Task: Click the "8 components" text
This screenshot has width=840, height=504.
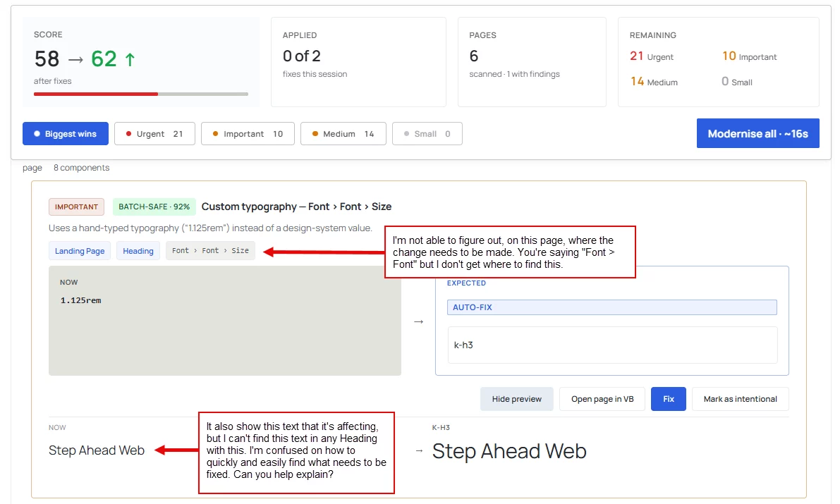Action: [81, 168]
